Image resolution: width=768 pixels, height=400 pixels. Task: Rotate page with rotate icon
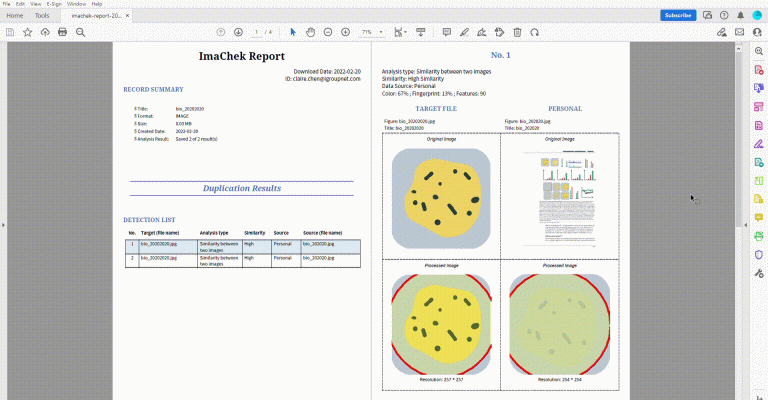click(535, 32)
